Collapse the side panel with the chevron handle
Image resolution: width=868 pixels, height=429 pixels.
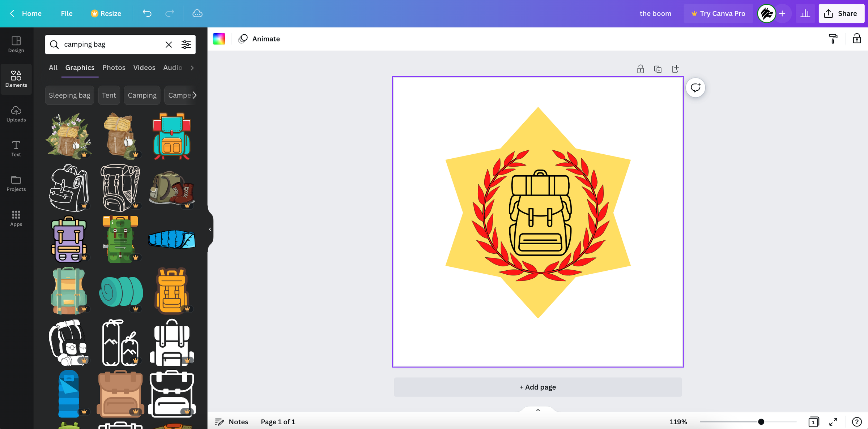210,229
